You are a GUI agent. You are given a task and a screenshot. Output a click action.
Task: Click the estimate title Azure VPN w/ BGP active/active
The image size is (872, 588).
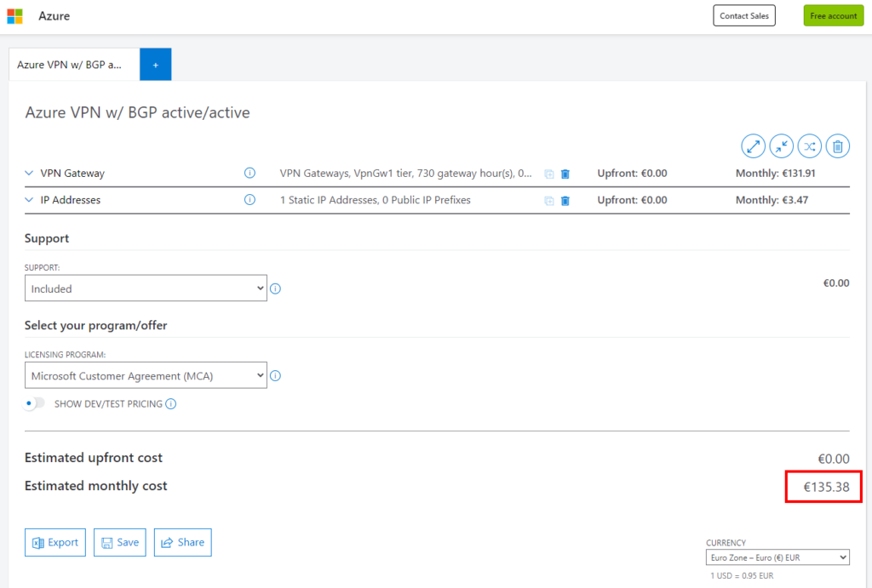pyautogui.click(x=137, y=112)
